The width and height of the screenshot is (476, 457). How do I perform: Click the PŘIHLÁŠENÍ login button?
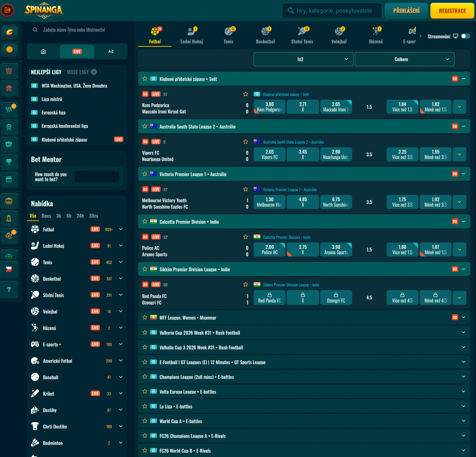pos(406,11)
